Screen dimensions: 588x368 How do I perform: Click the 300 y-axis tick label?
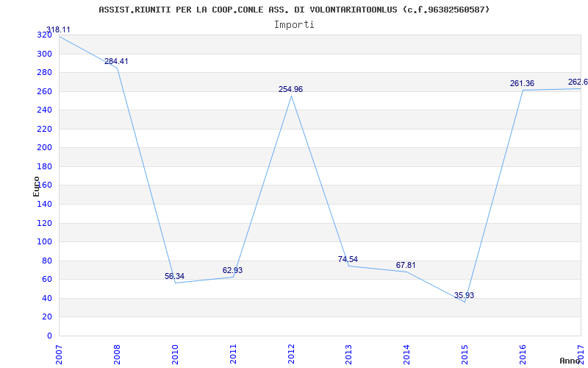click(44, 54)
